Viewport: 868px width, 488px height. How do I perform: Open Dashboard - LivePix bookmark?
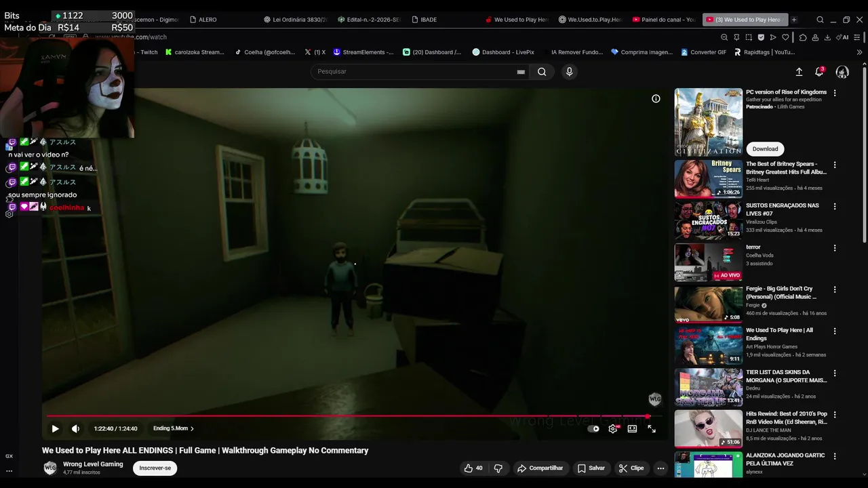(503, 52)
